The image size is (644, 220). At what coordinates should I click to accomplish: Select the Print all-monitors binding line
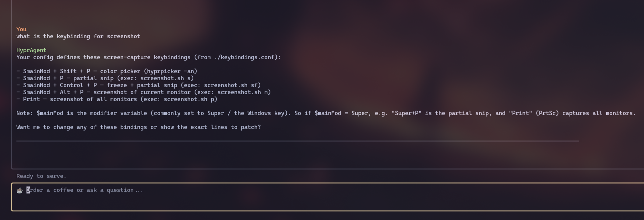[x=117, y=99]
